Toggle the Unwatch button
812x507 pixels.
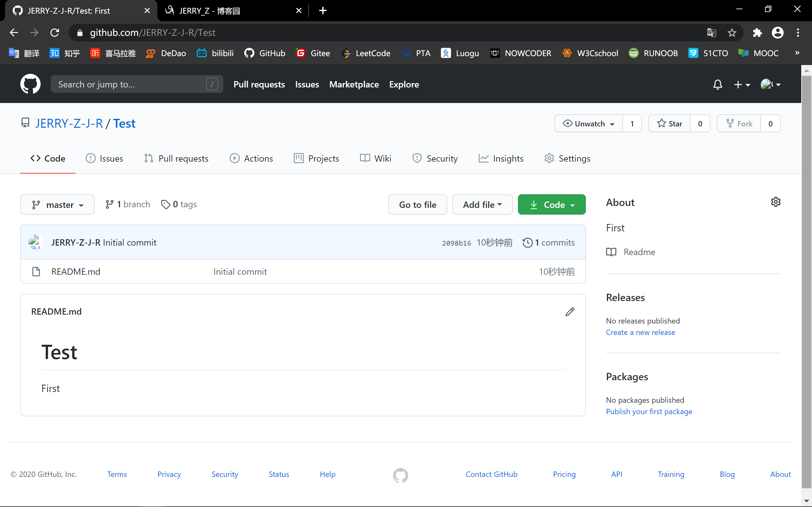coord(589,124)
